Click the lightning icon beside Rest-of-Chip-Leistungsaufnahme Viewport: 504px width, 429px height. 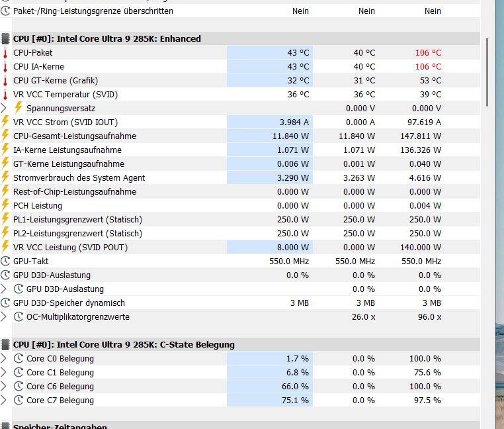(x=5, y=191)
